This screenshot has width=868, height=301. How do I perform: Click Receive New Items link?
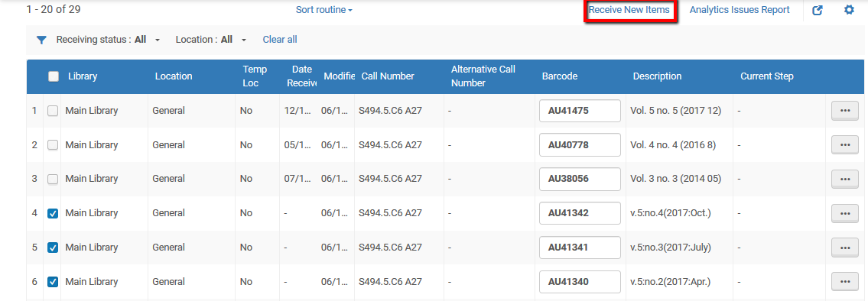(x=629, y=10)
